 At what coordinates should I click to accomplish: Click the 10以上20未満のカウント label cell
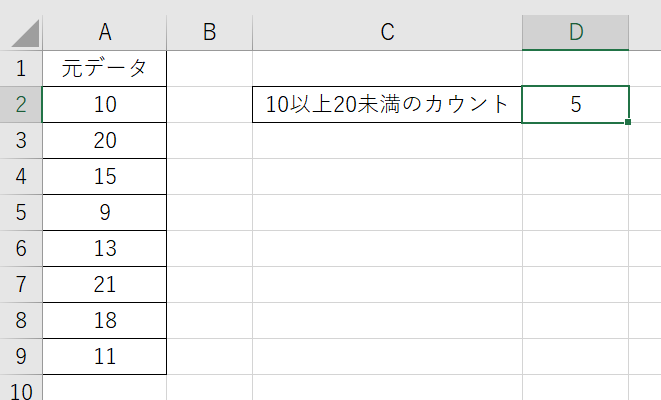coord(387,105)
